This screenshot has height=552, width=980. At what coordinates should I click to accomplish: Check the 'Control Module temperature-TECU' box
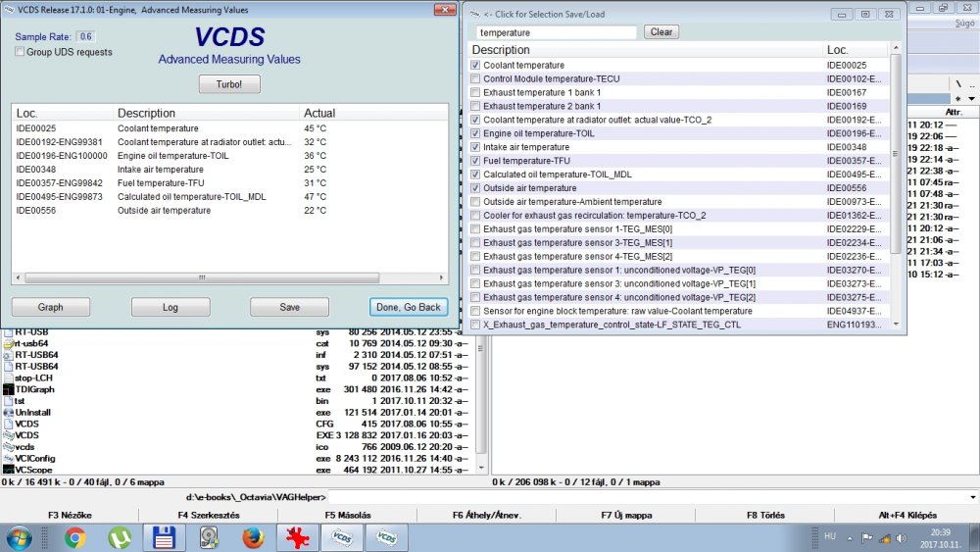(475, 78)
